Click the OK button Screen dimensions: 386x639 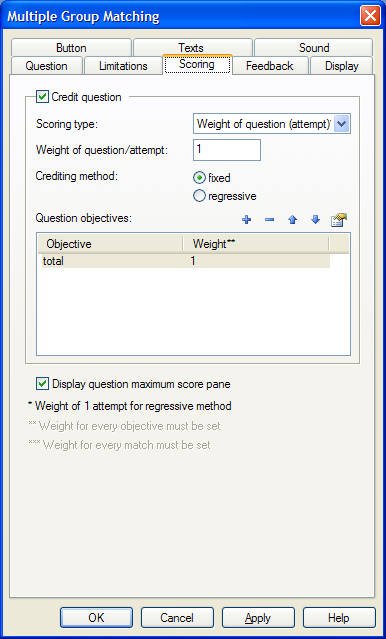(96, 618)
